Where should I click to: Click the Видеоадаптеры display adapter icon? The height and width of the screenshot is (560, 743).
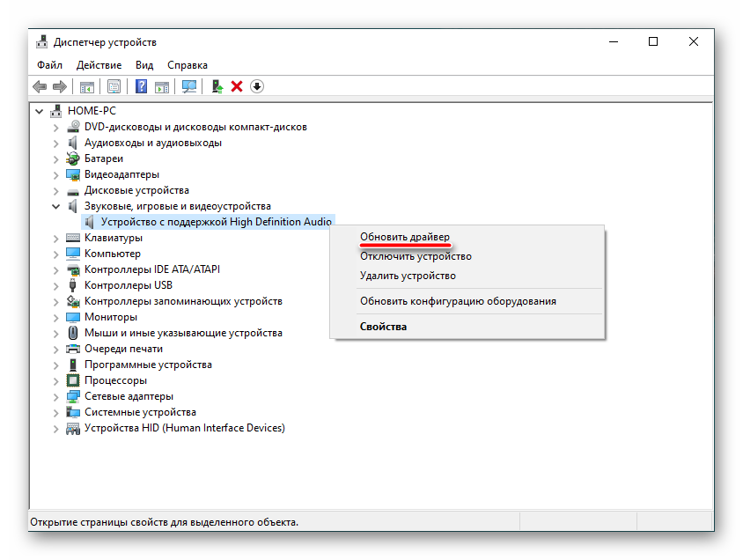pyautogui.click(x=73, y=174)
